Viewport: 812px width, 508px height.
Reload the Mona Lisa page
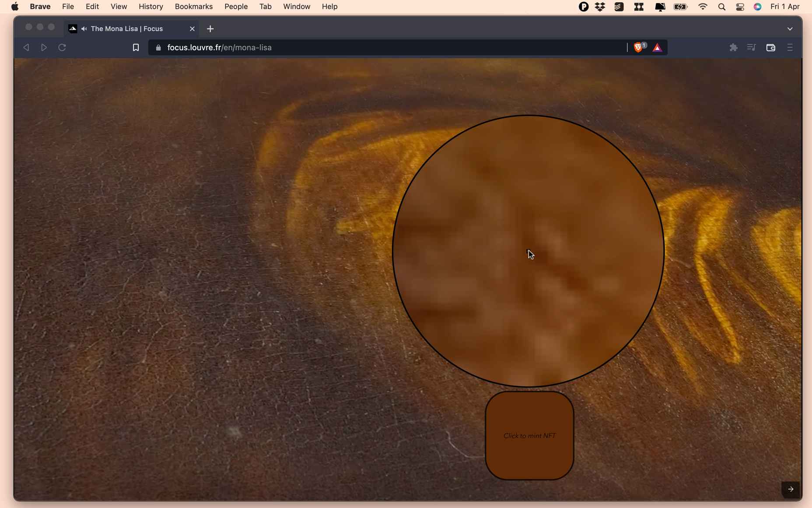pos(62,47)
